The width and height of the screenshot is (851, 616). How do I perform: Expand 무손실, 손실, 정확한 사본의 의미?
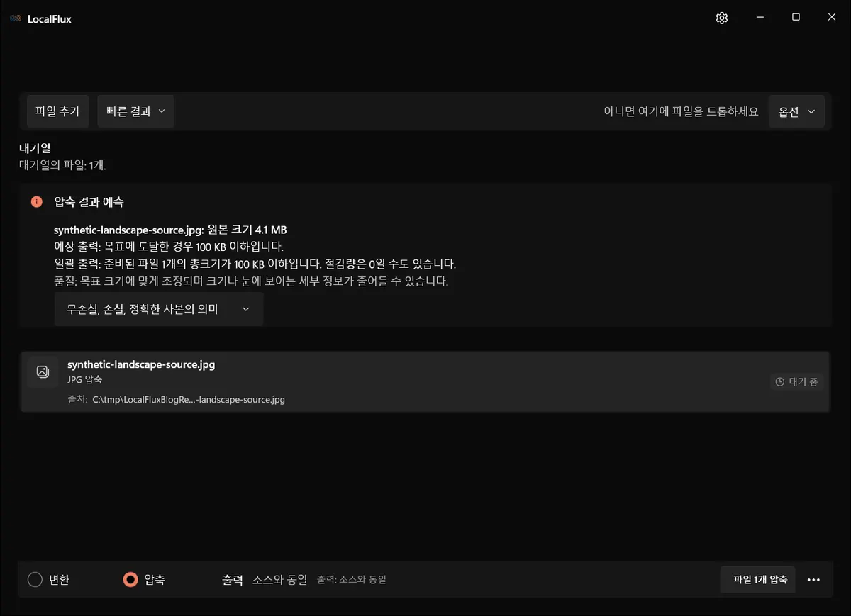(x=158, y=309)
